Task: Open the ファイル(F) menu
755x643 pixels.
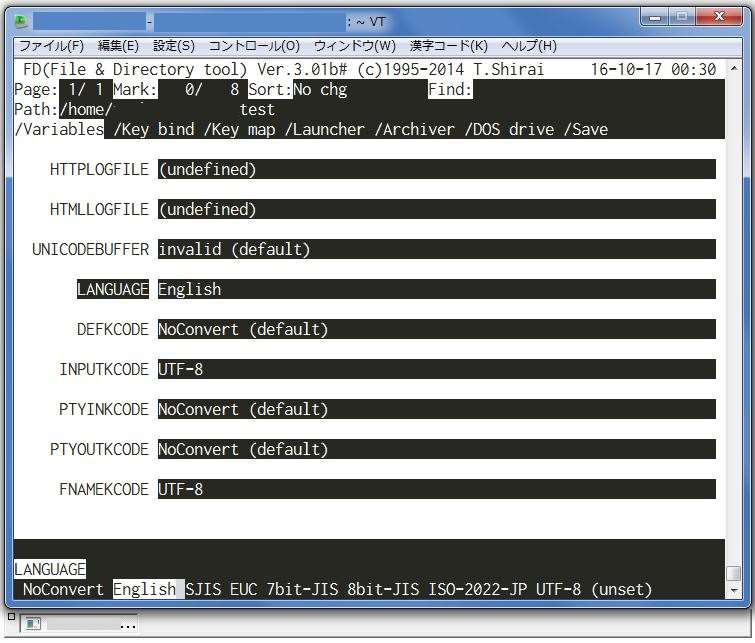Action: 51,46
